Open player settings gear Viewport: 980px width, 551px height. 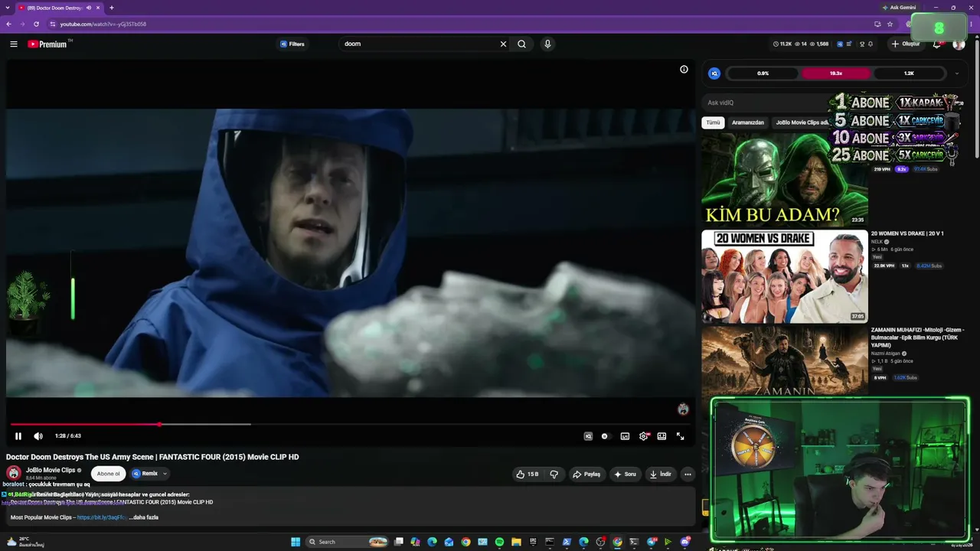pos(644,436)
